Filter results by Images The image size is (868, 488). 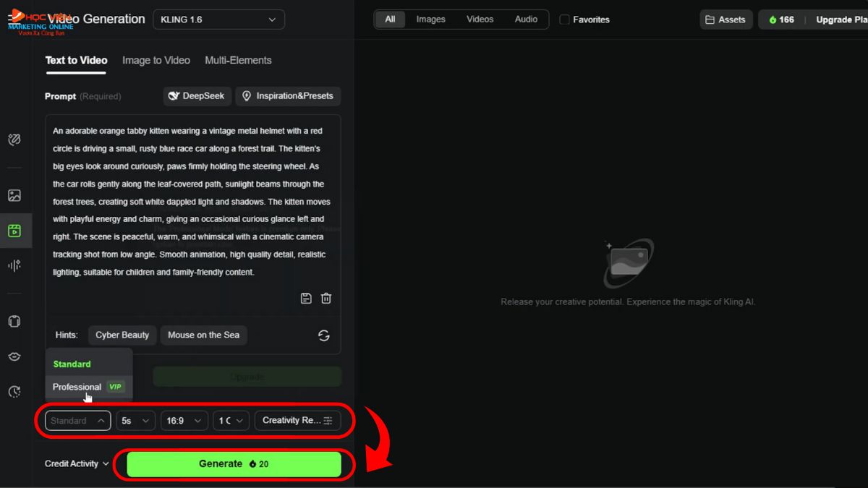[430, 20]
